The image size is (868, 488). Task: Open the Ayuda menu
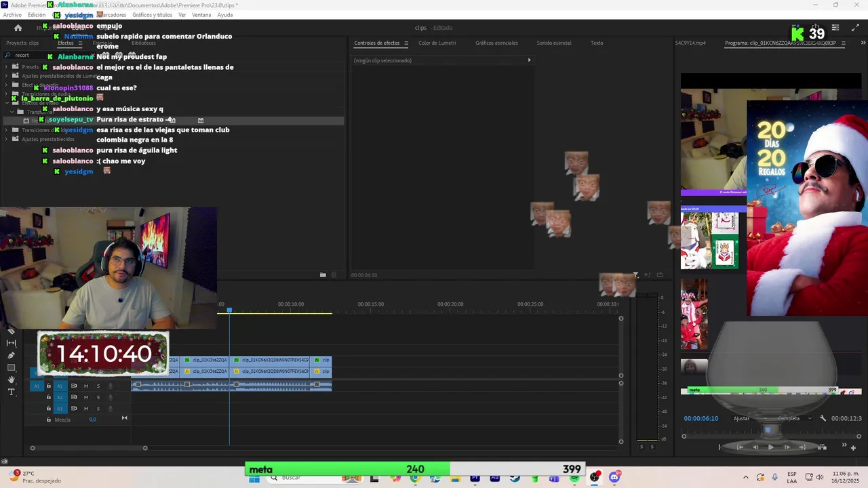point(225,15)
